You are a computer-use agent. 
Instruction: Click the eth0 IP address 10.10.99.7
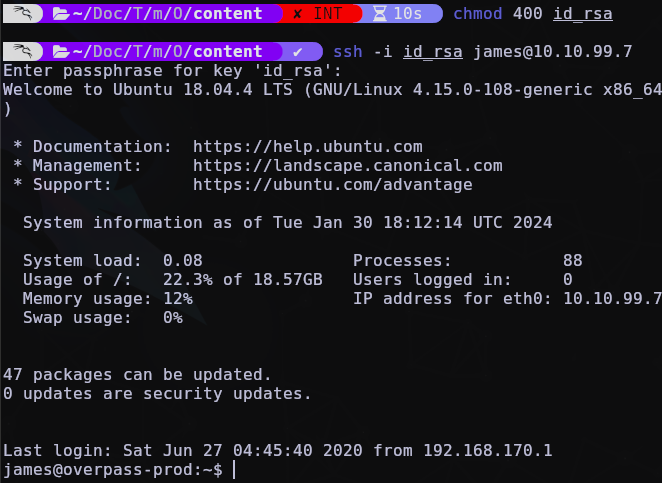coord(612,298)
